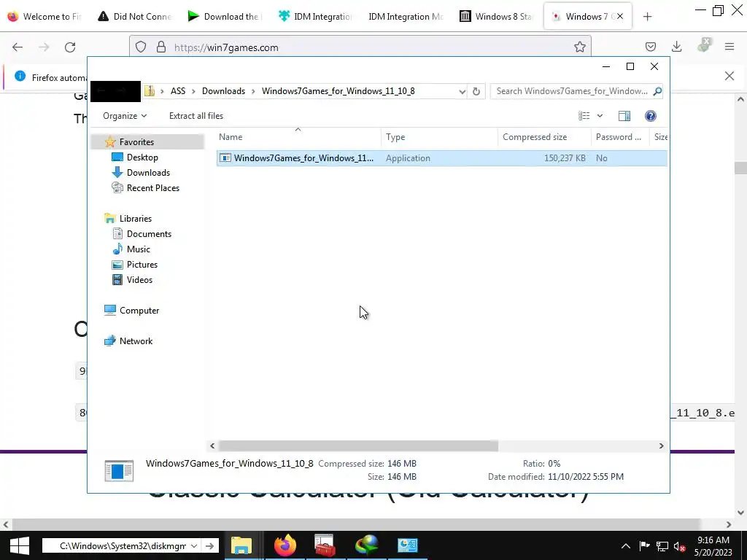
Task: Click Windows7Games_for_Windows_11_10_8 breadcrumb
Action: pos(338,91)
